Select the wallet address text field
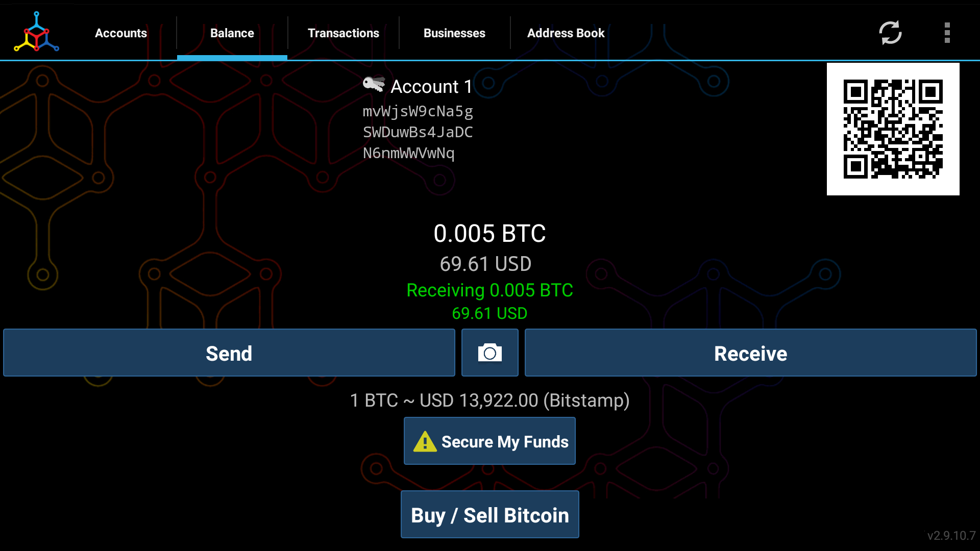Viewport: 980px width, 551px height. point(416,132)
